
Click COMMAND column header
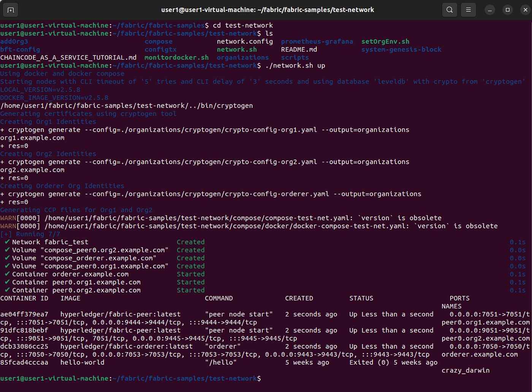(x=219, y=298)
